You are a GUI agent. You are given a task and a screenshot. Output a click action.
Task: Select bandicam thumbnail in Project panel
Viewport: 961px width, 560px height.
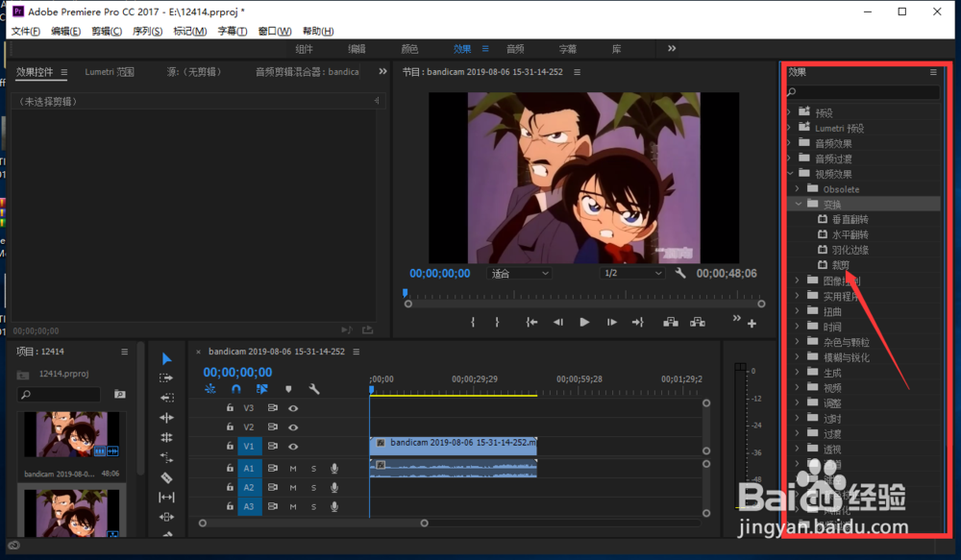point(72,434)
